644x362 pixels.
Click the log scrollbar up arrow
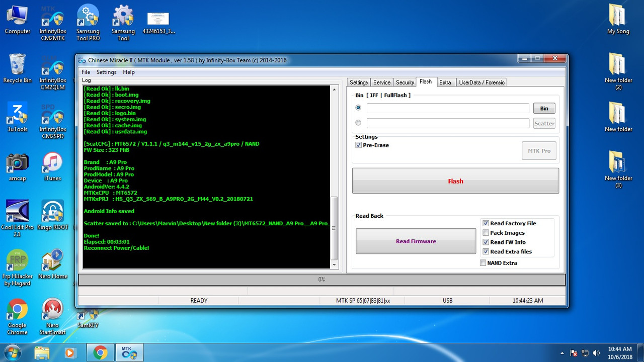(335, 89)
